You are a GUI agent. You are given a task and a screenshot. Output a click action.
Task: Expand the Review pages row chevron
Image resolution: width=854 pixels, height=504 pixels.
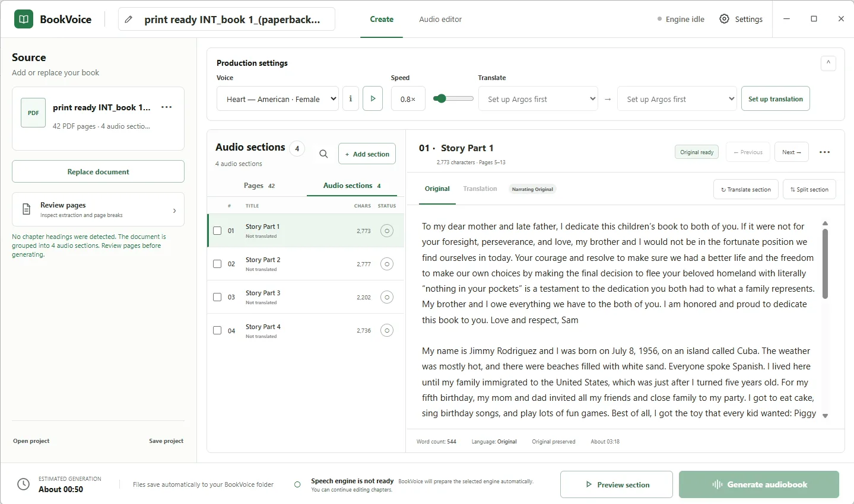174,210
